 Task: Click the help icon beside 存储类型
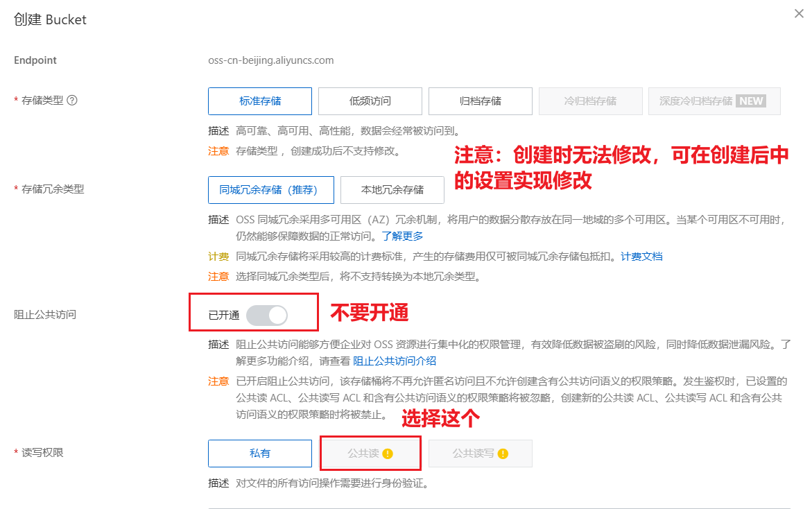[71, 101]
